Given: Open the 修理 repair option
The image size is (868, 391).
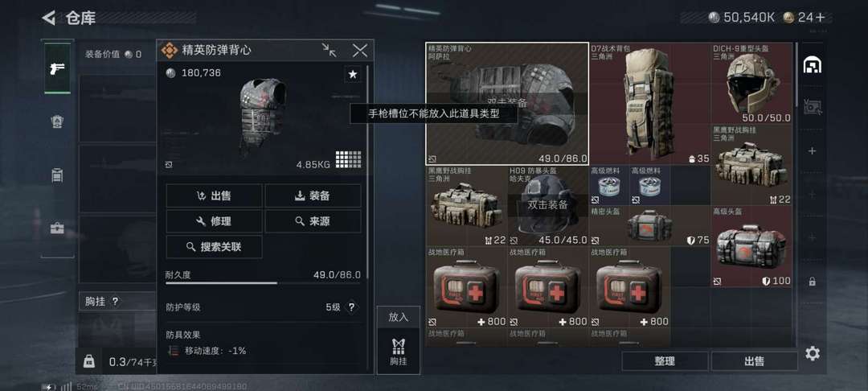Looking at the screenshot, I should pyautogui.click(x=215, y=221).
